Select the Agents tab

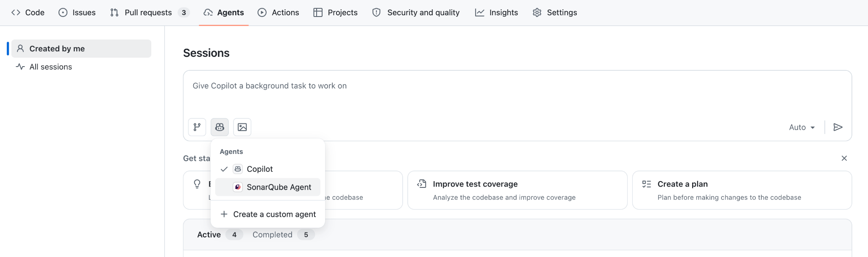tap(224, 12)
